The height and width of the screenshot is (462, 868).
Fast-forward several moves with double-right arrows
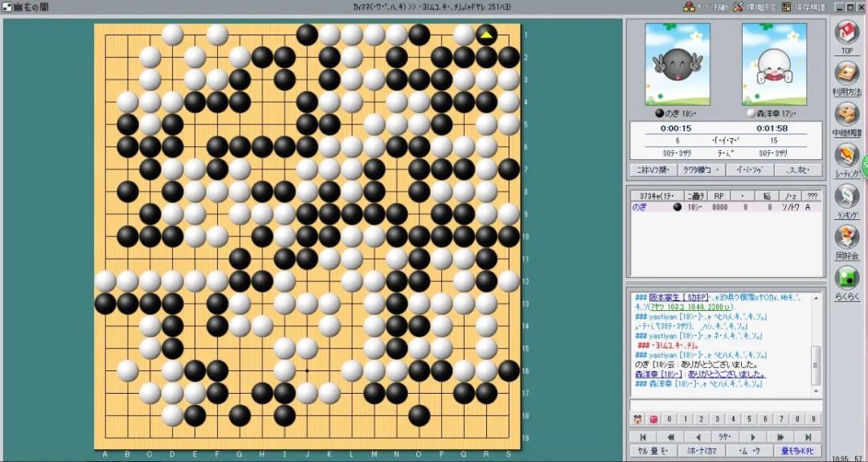[x=780, y=437]
